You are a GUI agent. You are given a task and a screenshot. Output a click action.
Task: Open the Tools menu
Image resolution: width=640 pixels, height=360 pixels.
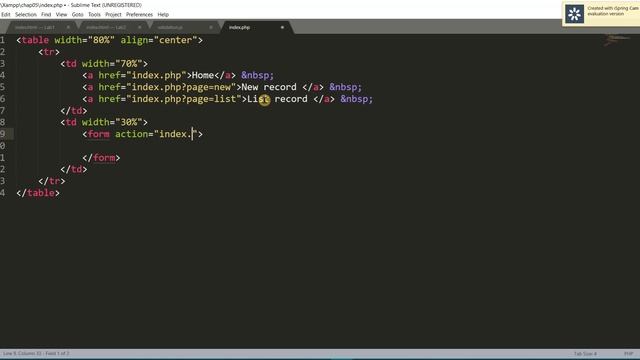tap(94, 14)
